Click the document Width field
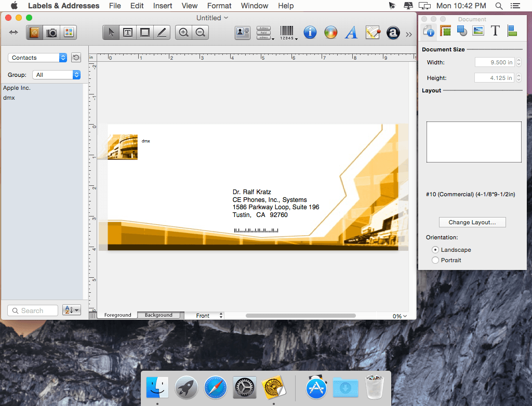This screenshot has width=532, height=406. coord(495,62)
